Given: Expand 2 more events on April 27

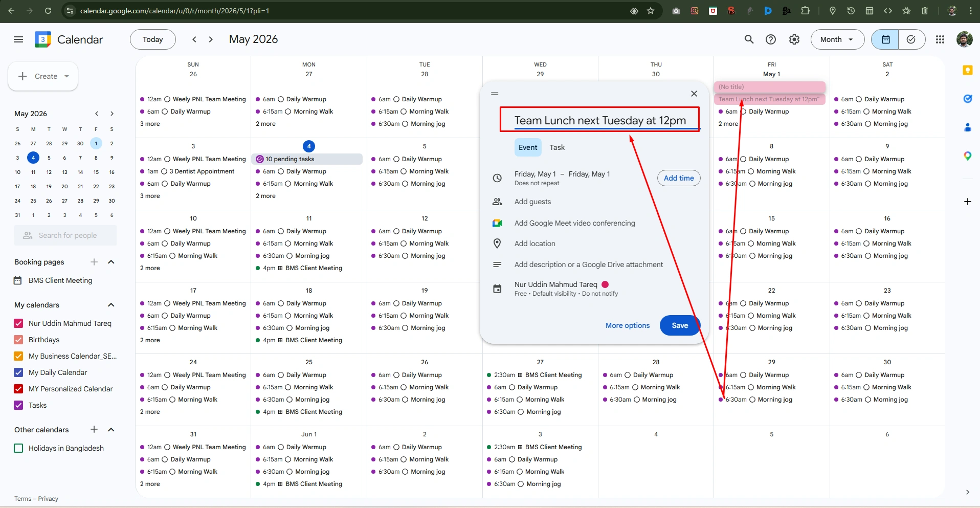Looking at the screenshot, I should coord(265,124).
